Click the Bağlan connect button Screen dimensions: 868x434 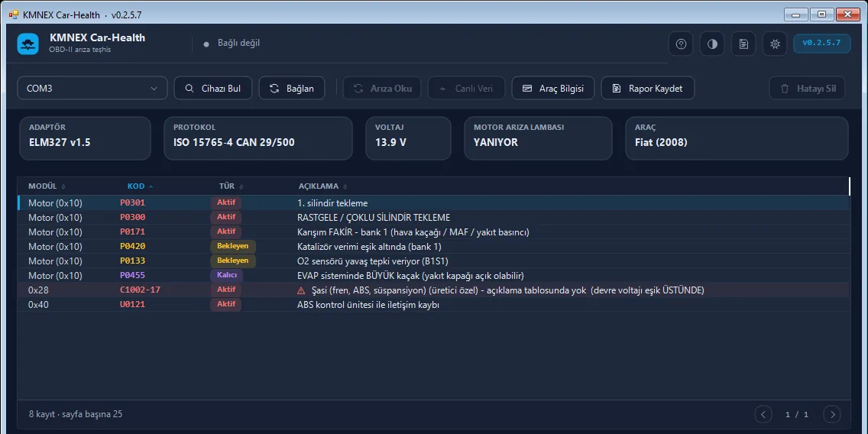point(292,88)
